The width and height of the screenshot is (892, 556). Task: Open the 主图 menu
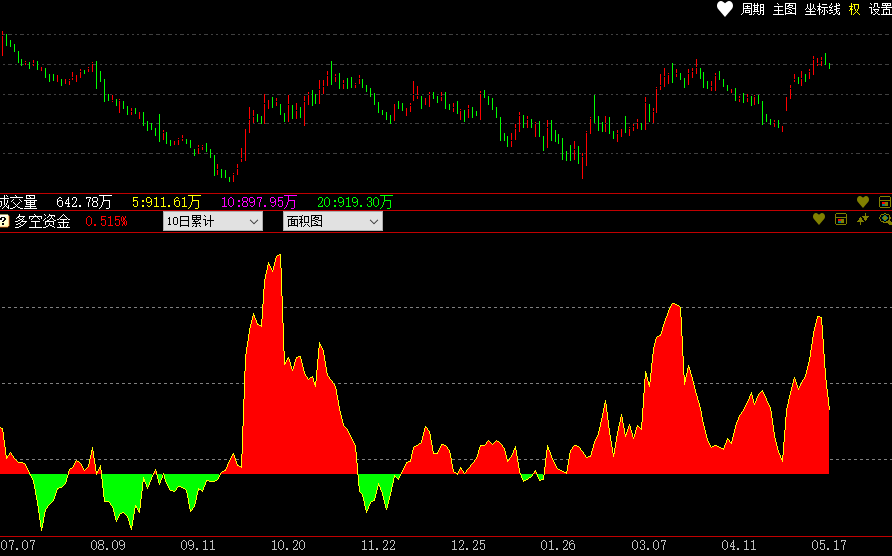tap(784, 9)
